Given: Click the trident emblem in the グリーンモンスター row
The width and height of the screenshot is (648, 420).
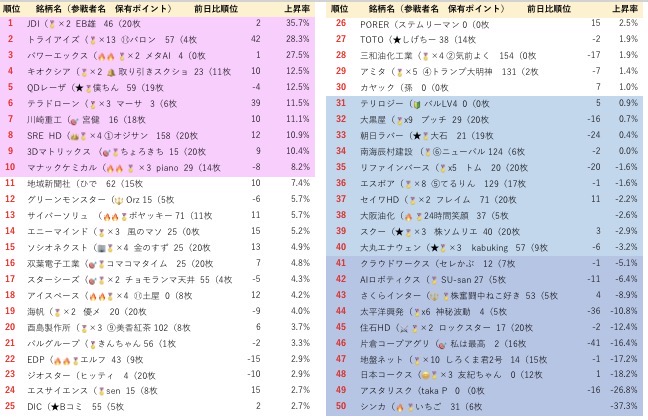Looking at the screenshot, I should coord(116,199).
